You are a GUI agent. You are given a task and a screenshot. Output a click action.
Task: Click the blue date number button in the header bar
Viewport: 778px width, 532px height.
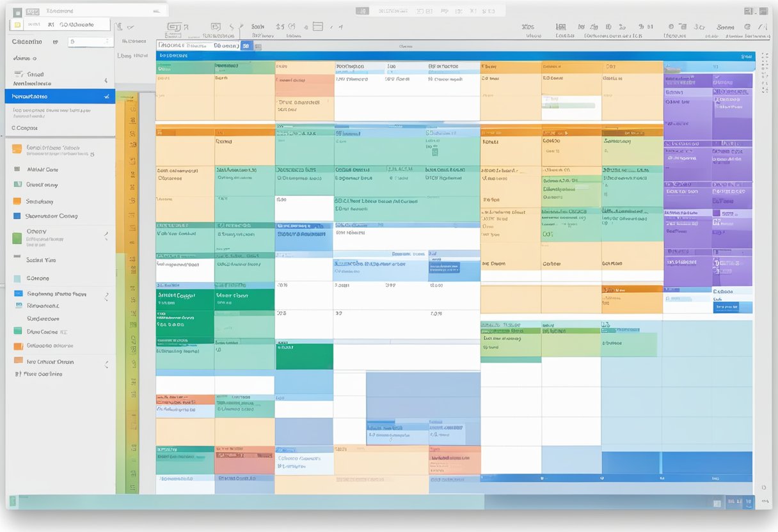[244, 45]
